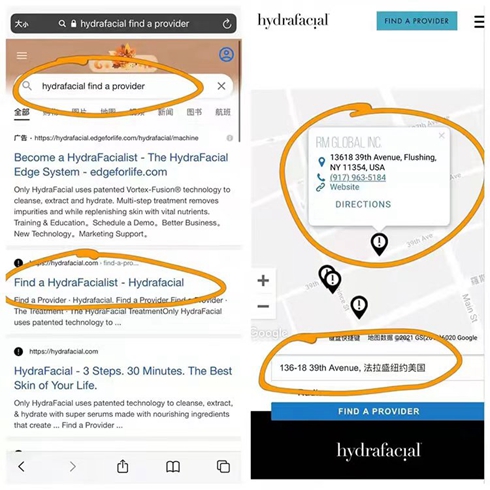
Task: Go back with Safari back arrow
Action: (22, 466)
